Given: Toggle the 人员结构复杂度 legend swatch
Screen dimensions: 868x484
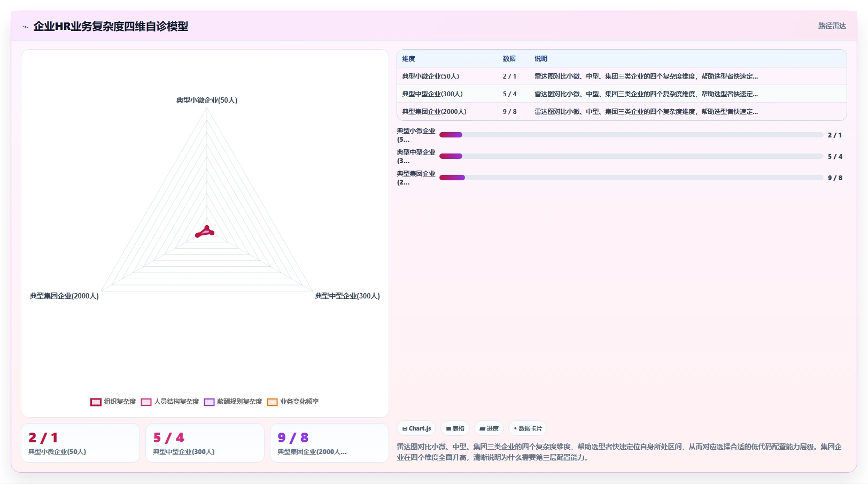Looking at the screenshot, I should click(146, 402).
